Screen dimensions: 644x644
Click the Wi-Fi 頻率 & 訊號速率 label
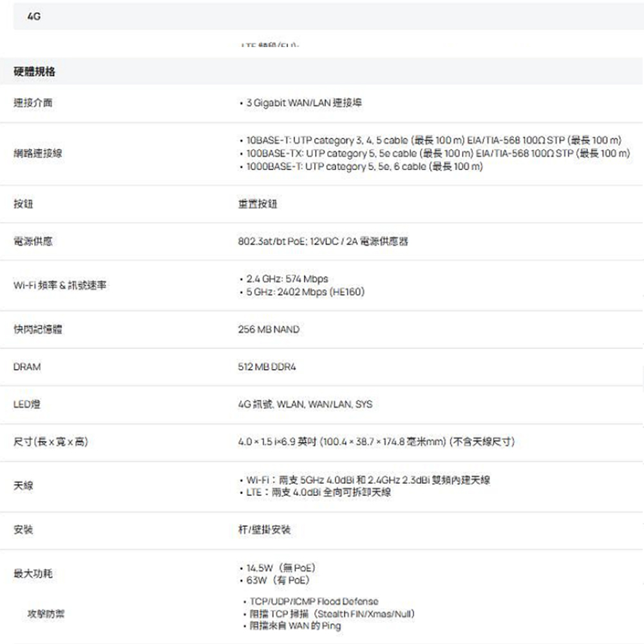point(61,285)
